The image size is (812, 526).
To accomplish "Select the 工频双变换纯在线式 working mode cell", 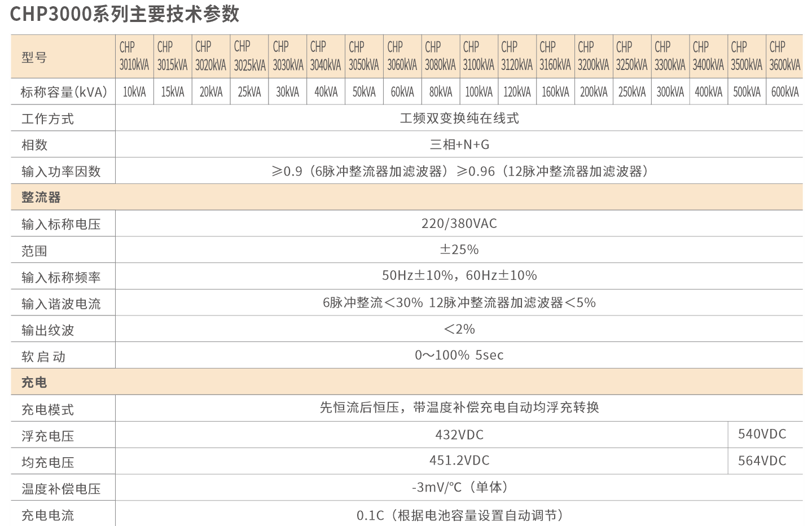I will [x=459, y=119].
